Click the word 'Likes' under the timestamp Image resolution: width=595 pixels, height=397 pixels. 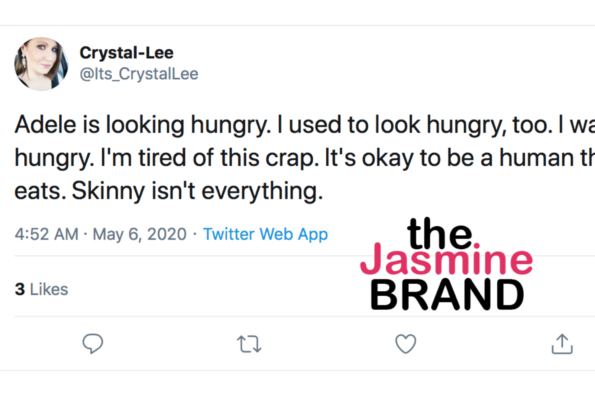point(49,289)
